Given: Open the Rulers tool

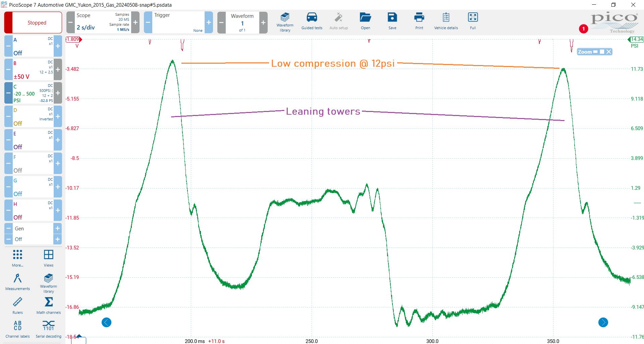Looking at the screenshot, I should pyautogui.click(x=17, y=305).
